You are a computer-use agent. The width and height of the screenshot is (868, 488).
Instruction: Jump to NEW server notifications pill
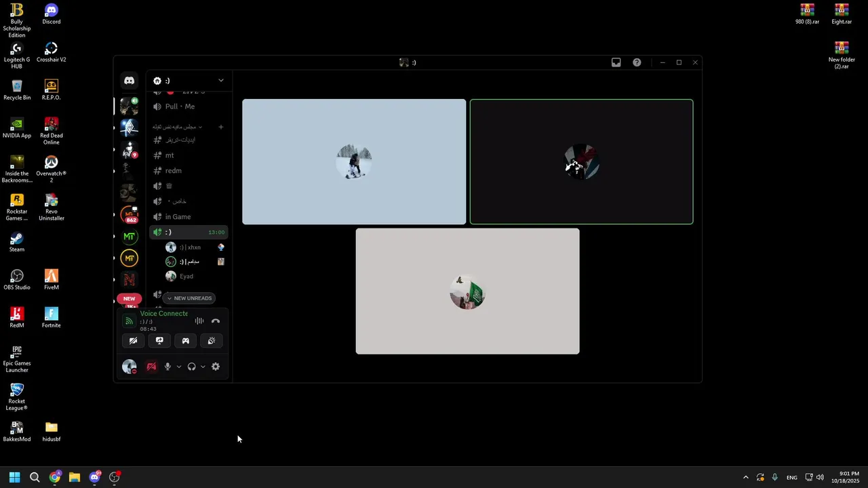pyautogui.click(x=129, y=298)
